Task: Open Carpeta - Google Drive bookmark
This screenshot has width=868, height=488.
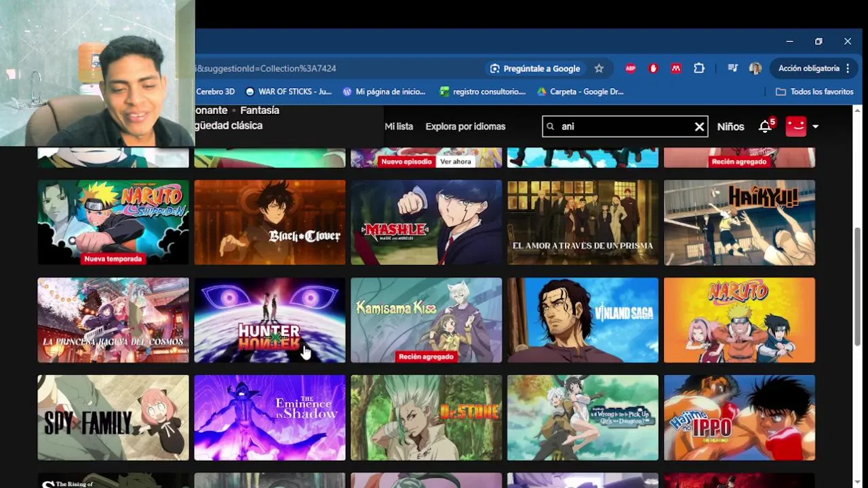Action: [x=580, y=91]
